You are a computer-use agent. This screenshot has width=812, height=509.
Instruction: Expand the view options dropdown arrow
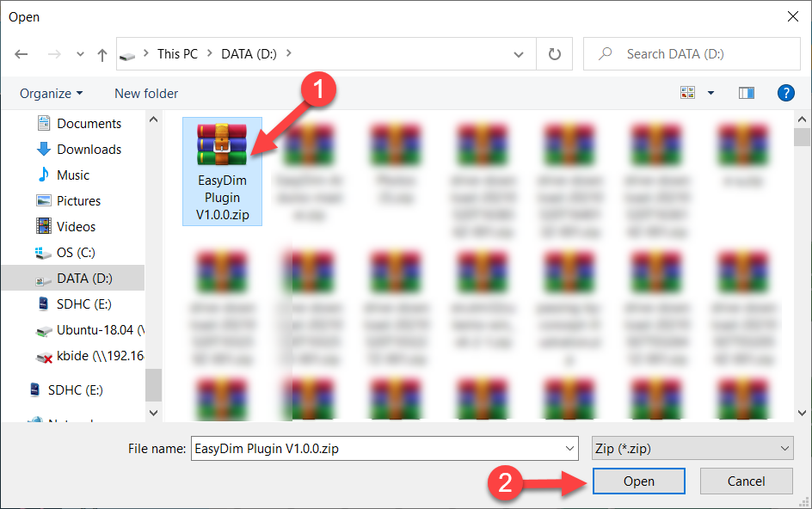pos(711,93)
